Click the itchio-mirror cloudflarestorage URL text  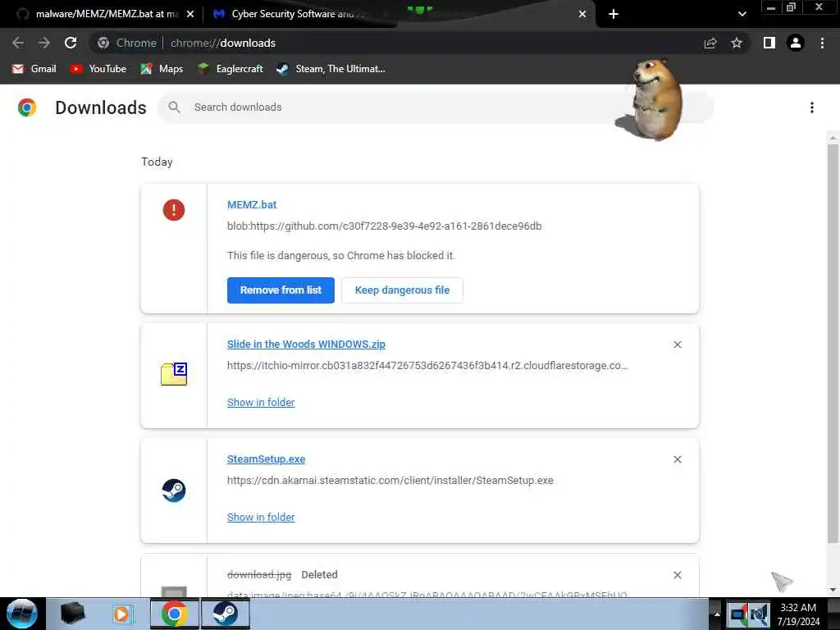(x=427, y=365)
